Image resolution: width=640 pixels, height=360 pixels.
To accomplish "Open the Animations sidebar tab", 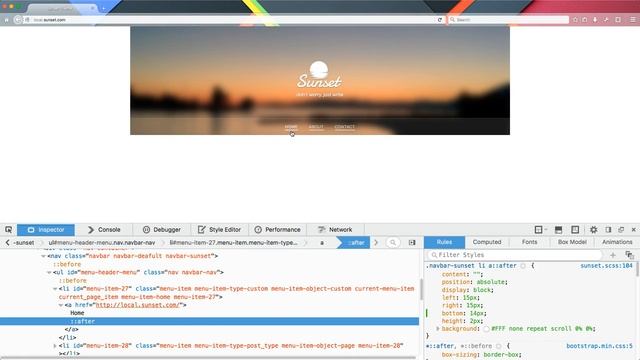I will pos(617,242).
